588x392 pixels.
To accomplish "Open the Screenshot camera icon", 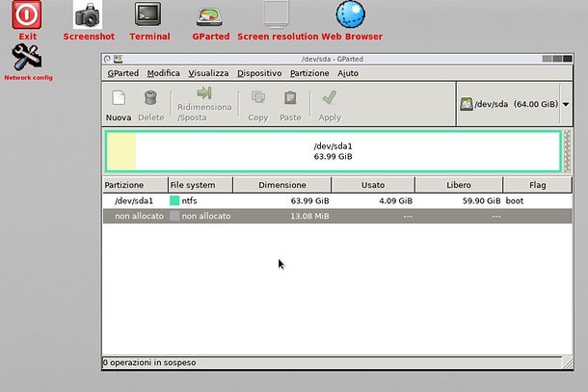I will click(x=88, y=15).
